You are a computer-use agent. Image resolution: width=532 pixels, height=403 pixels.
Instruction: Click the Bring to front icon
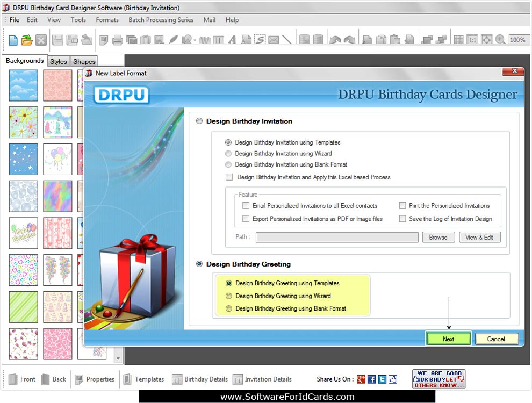427,40
